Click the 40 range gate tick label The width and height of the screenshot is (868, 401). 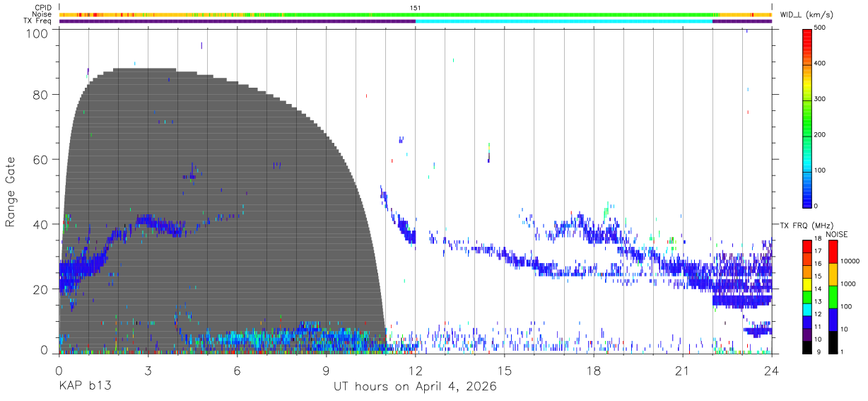40,224
